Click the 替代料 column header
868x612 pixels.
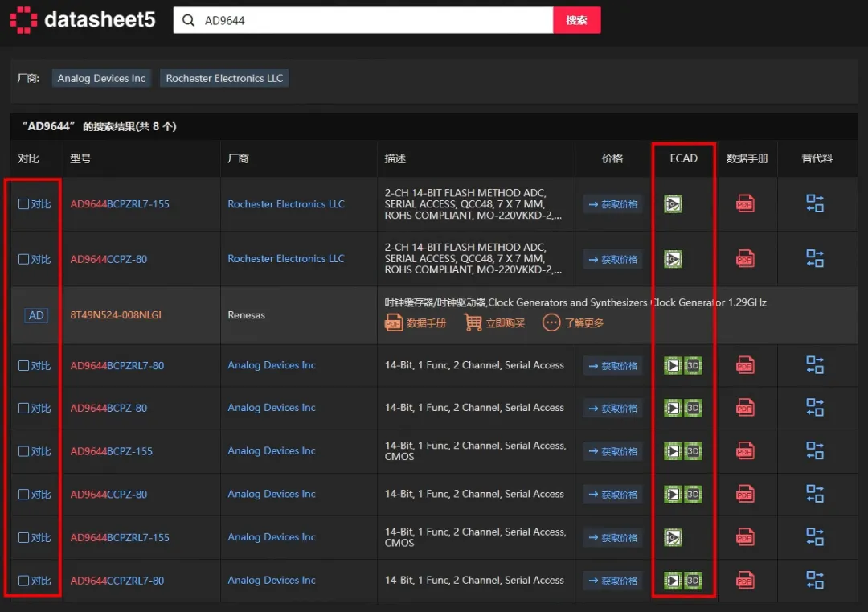click(x=817, y=159)
